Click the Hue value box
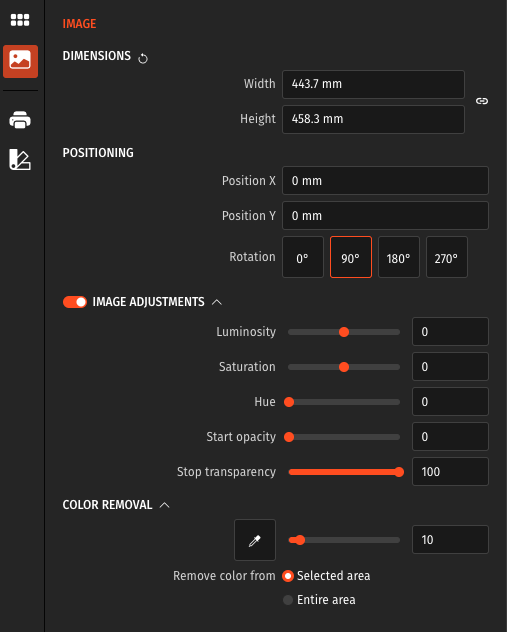507x632 pixels. coord(450,402)
